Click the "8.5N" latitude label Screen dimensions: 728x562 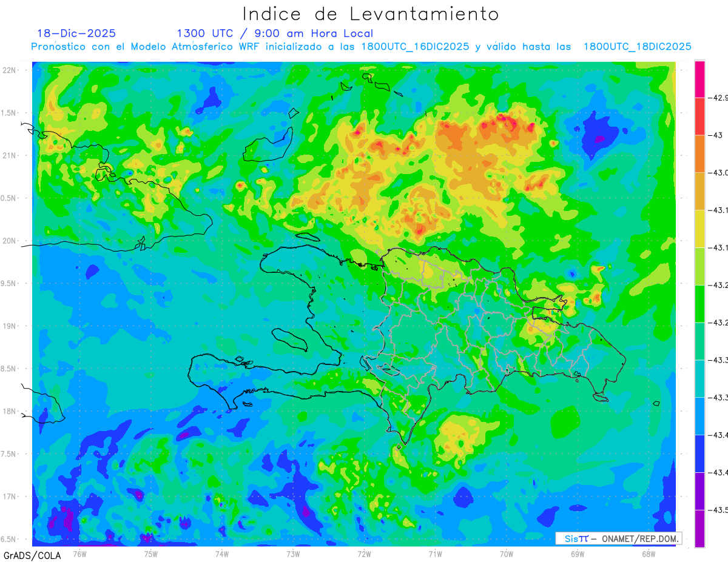tap(8, 369)
